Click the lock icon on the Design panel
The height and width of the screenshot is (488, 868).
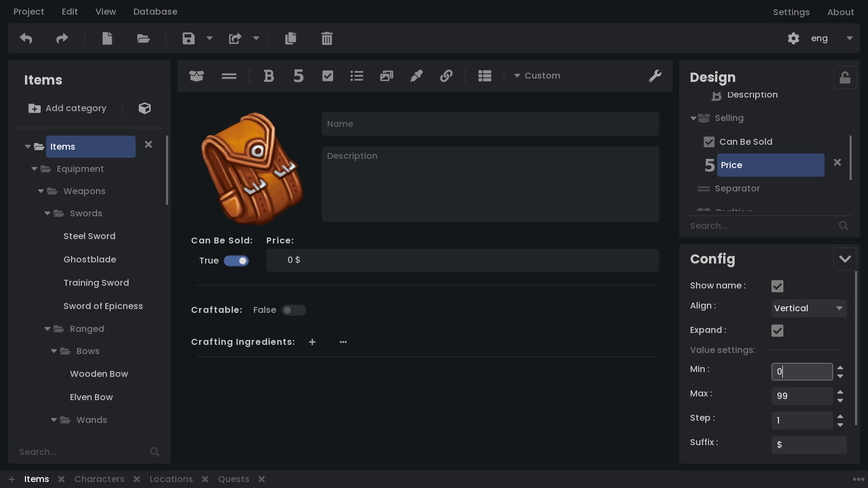(x=845, y=77)
